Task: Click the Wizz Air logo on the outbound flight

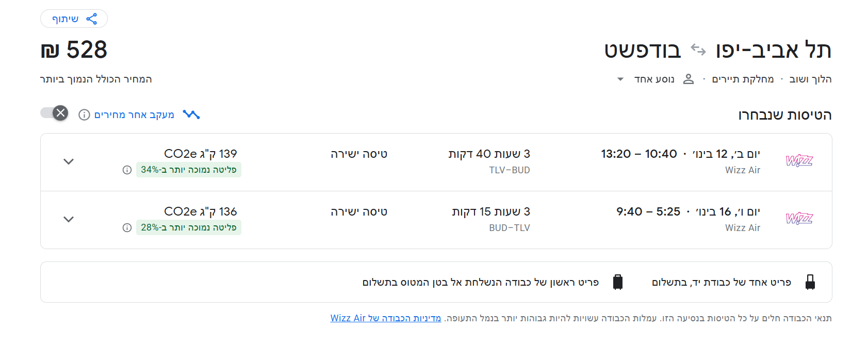Action: tap(799, 160)
